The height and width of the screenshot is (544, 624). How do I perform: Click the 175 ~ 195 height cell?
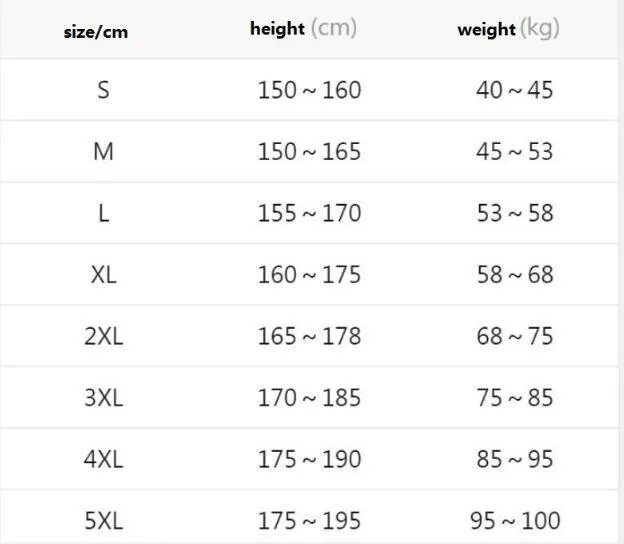coord(309,521)
